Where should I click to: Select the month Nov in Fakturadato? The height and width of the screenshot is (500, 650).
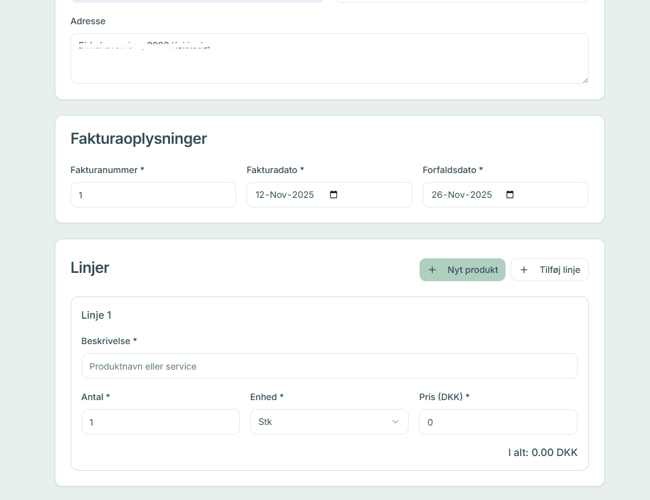coord(282,195)
